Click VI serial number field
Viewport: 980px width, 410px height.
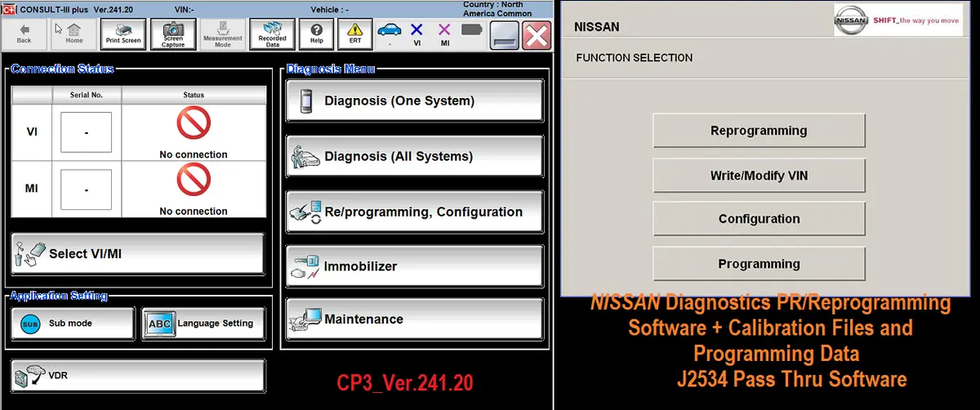tap(86, 132)
